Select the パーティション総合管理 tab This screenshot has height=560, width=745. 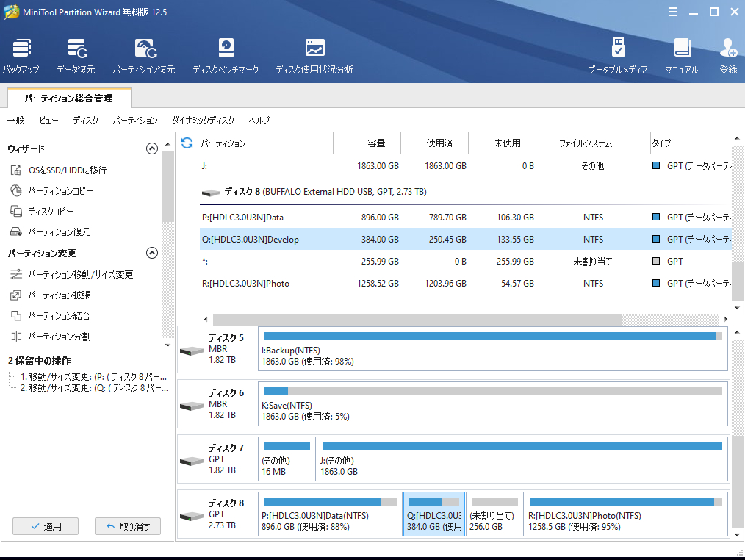click(69, 98)
